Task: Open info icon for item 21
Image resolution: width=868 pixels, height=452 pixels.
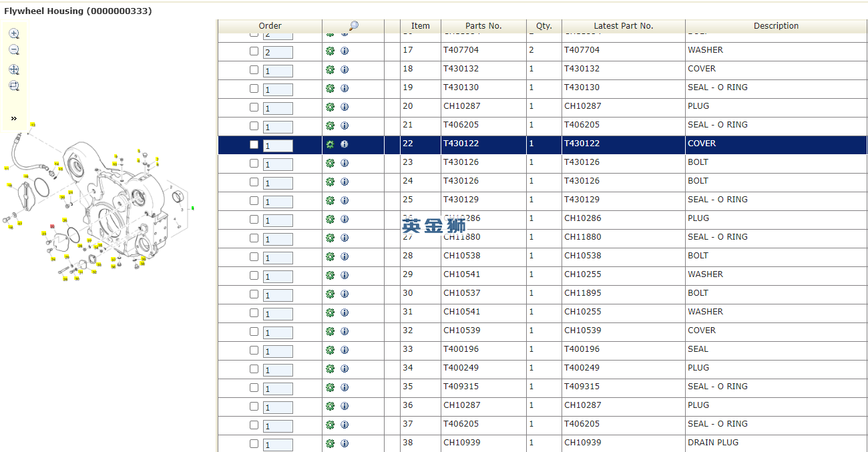Action: (x=345, y=126)
